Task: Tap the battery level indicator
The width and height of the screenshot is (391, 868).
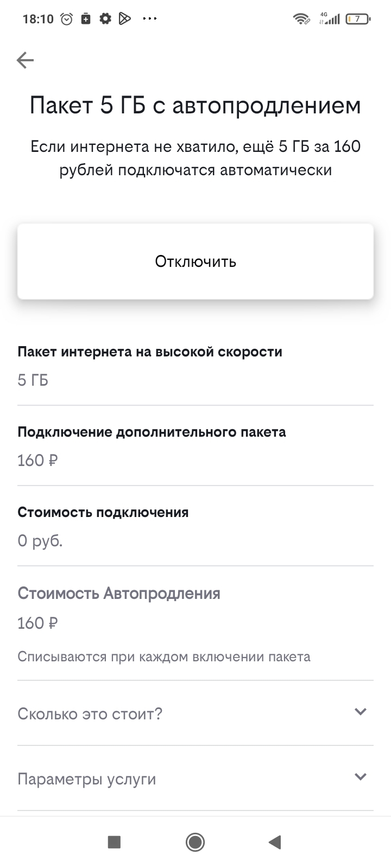Action: coord(358,19)
